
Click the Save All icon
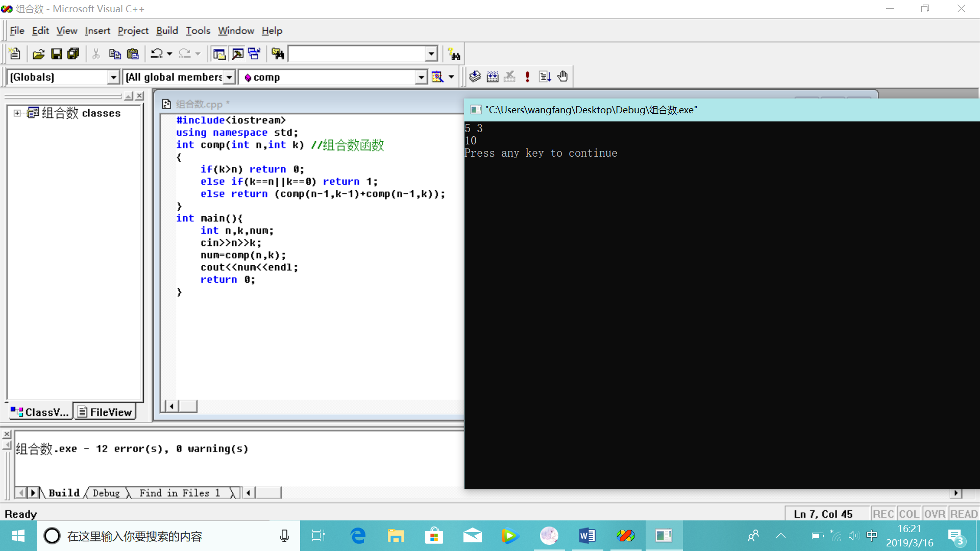73,54
